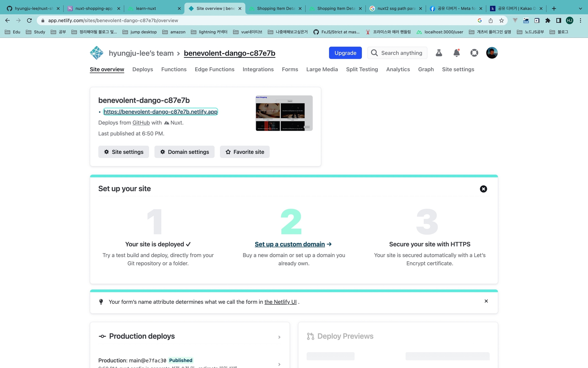Viewport: 588px width, 368px height.
Task: Click the Netlify logo icon
Action: (x=96, y=53)
